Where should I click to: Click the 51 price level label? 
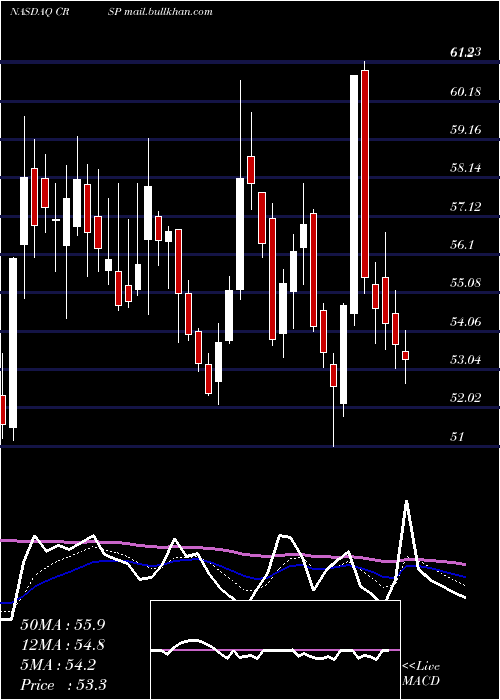click(457, 436)
